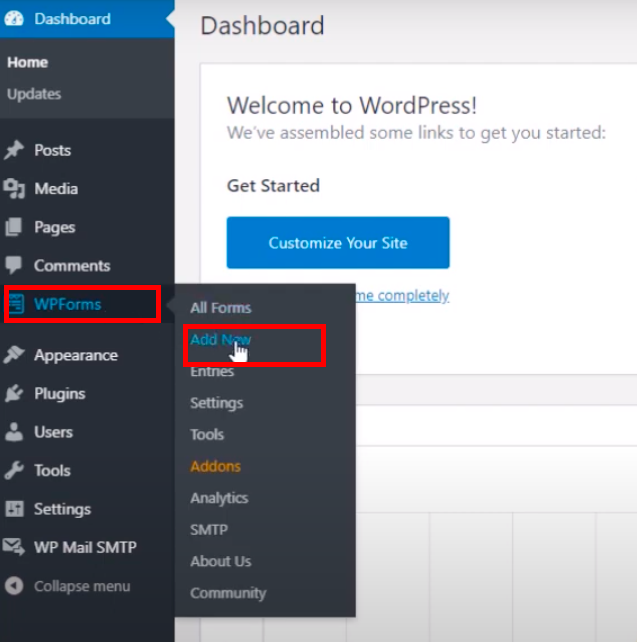Click the WPForms form icon

[x=16, y=304]
